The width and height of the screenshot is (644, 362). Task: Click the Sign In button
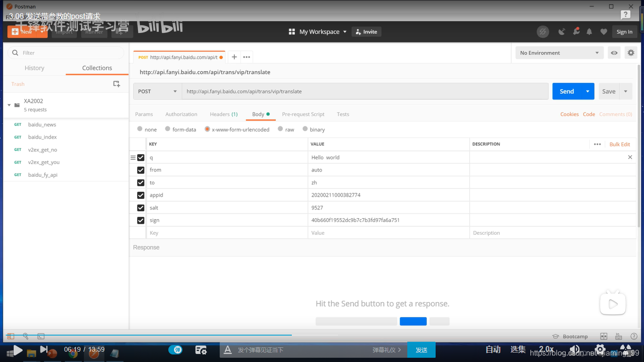[x=624, y=32]
